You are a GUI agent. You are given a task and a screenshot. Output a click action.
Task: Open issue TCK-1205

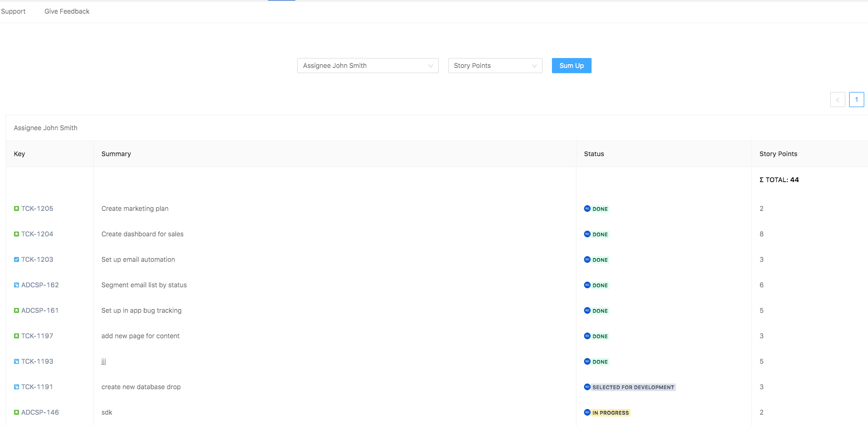[x=37, y=209]
